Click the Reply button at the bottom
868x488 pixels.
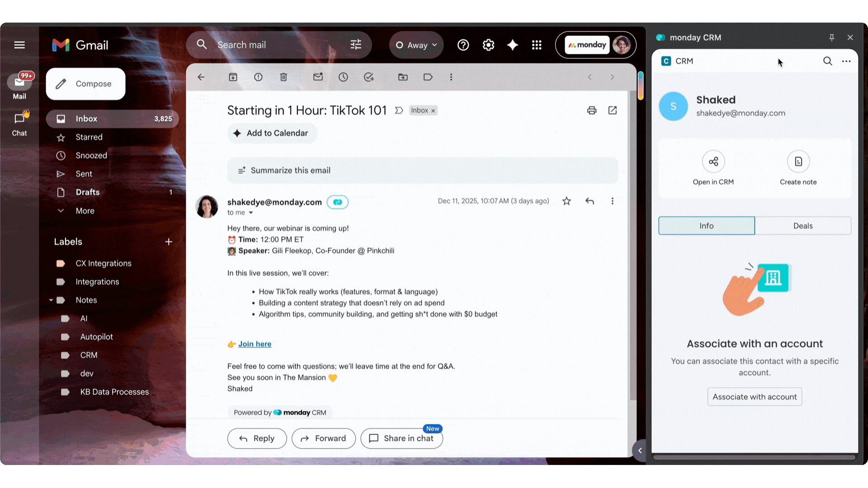[257, 438]
